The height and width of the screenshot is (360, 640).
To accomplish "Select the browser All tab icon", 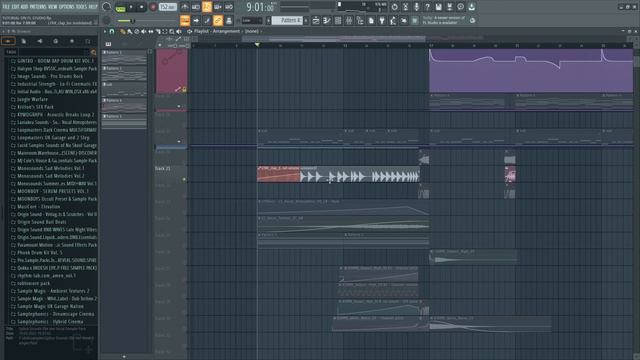I will [8, 41].
